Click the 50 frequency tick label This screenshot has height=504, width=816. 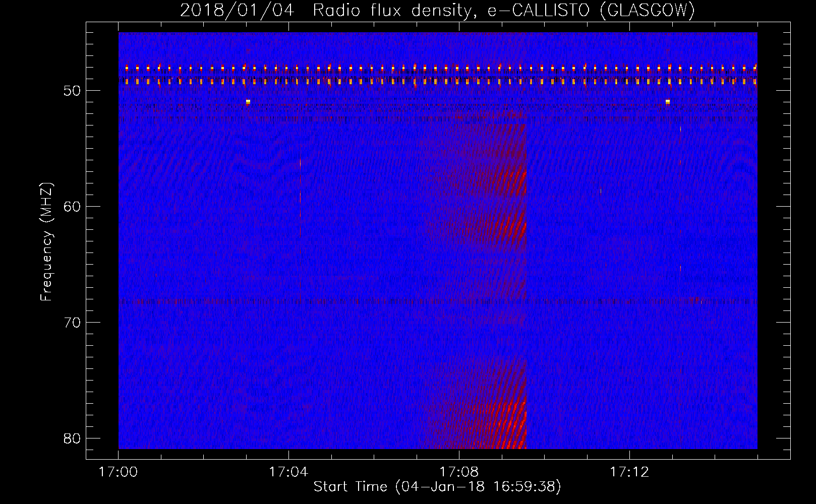[72, 91]
